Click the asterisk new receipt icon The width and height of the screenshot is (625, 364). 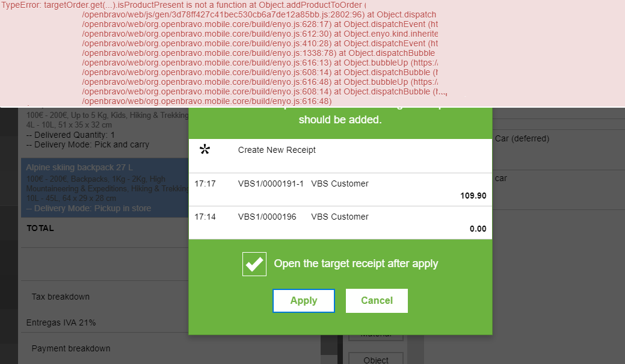coord(205,150)
